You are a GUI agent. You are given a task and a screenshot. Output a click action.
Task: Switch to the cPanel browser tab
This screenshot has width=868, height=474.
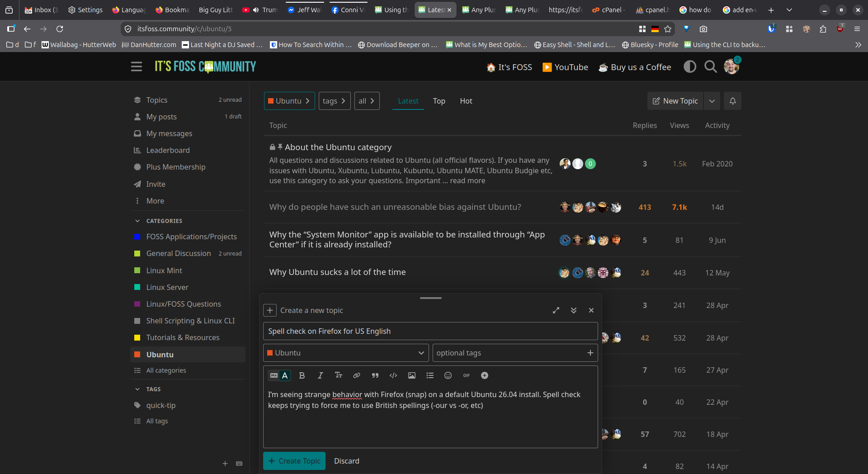pyautogui.click(x=609, y=10)
